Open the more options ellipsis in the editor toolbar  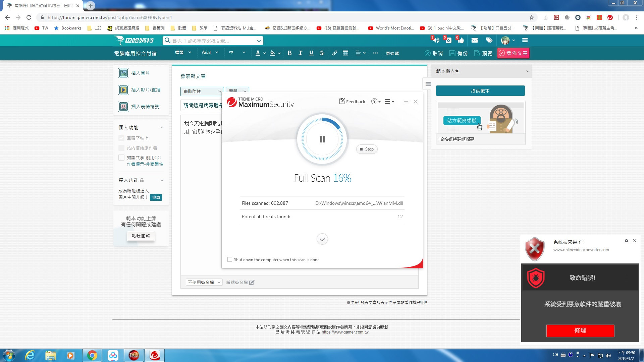coord(375,53)
